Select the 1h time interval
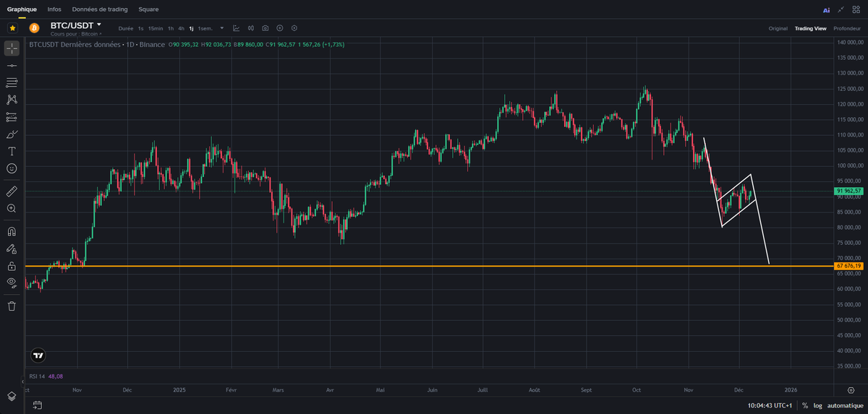 171,28
